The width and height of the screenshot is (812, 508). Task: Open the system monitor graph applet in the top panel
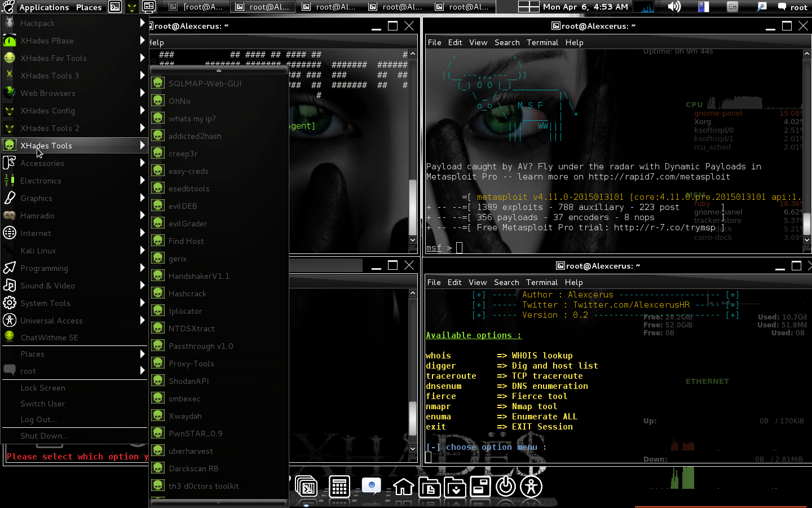(x=644, y=7)
